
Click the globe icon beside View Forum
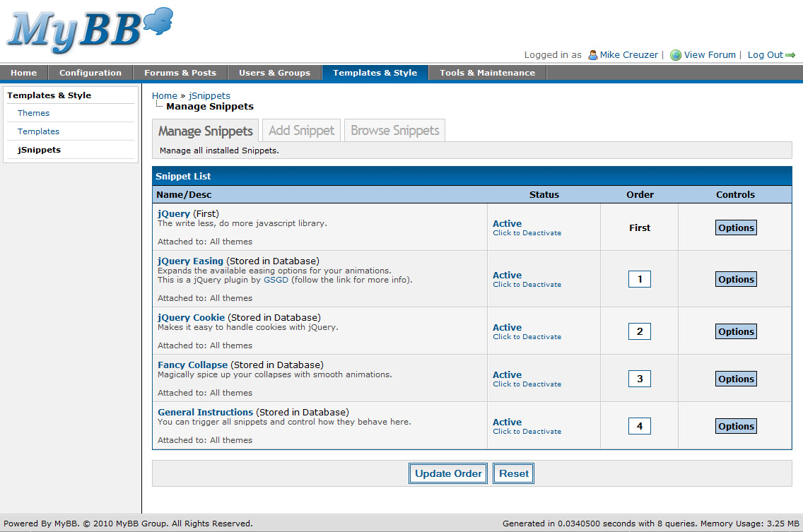pyautogui.click(x=676, y=55)
